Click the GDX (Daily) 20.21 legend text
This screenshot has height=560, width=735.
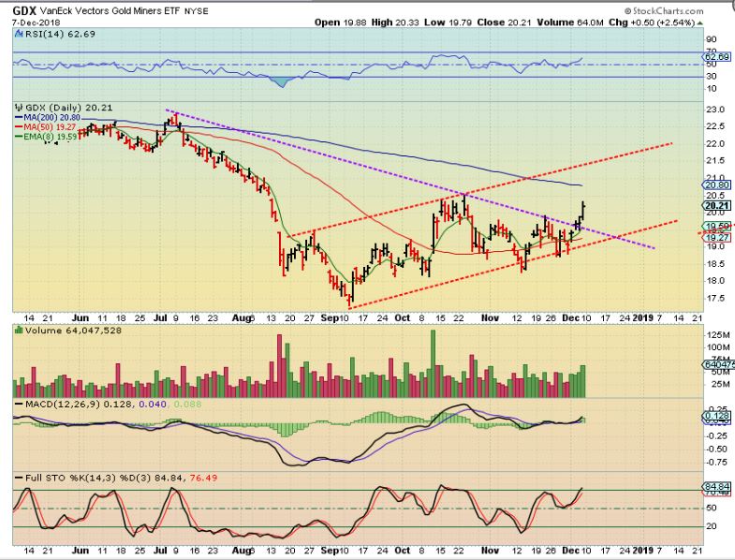click(x=69, y=108)
